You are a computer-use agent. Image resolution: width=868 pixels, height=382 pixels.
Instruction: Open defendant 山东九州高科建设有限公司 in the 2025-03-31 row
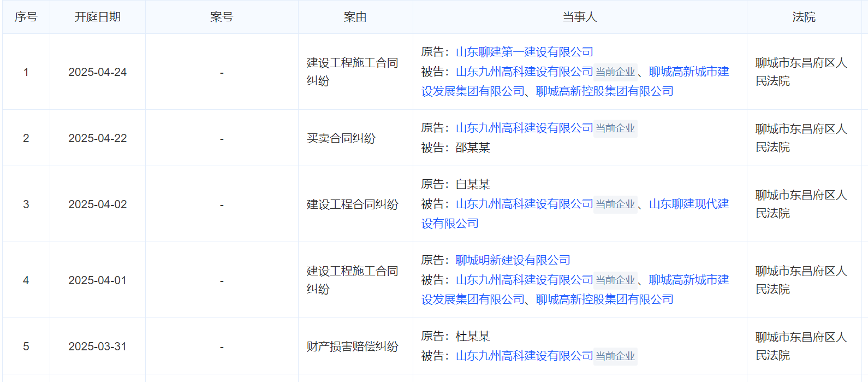point(524,356)
